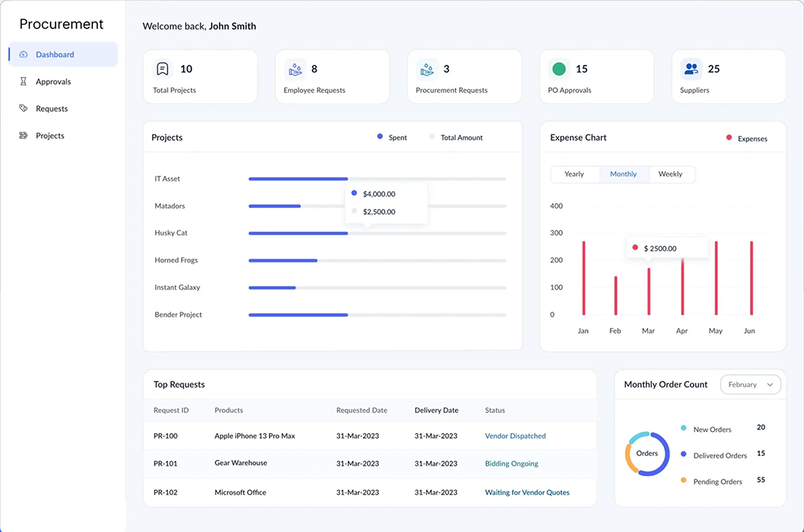Click the Bidding Ongoing status for PR-101
Screen dimensions: 804x532
pyautogui.click(x=512, y=463)
